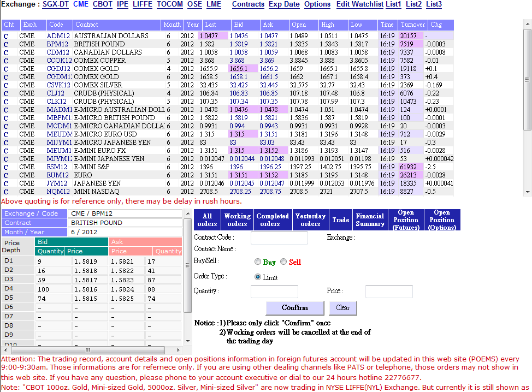Open chart icon for COMEX COPPER row

pyautogui.click(x=5, y=61)
